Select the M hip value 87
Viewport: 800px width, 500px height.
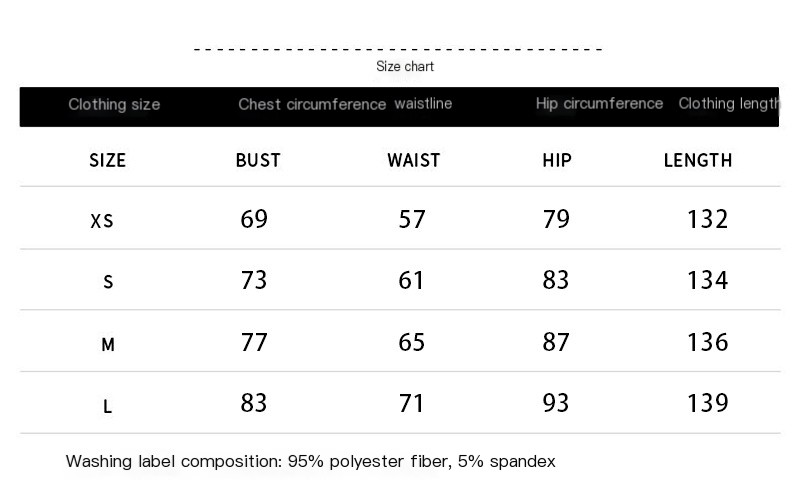point(556,342)
